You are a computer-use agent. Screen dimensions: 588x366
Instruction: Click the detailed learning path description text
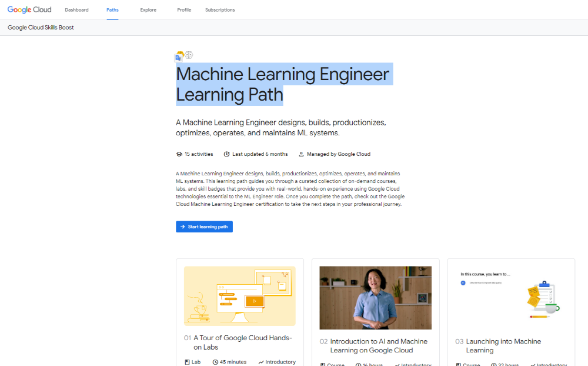coord(290,189)
